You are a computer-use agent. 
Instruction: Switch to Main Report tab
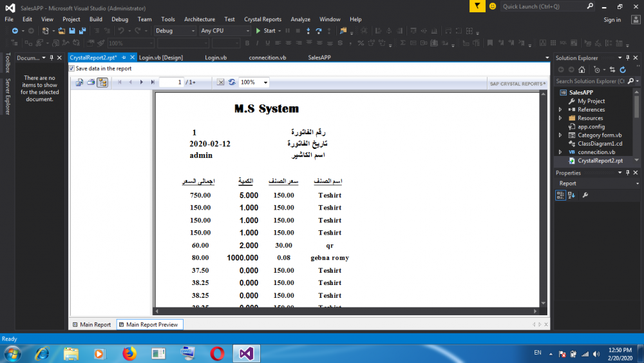pos(91,324)
